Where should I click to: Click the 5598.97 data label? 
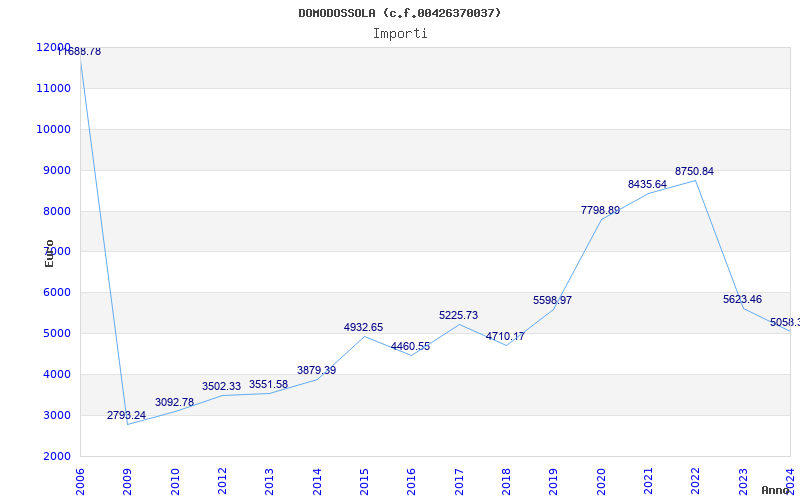point(553,301)
